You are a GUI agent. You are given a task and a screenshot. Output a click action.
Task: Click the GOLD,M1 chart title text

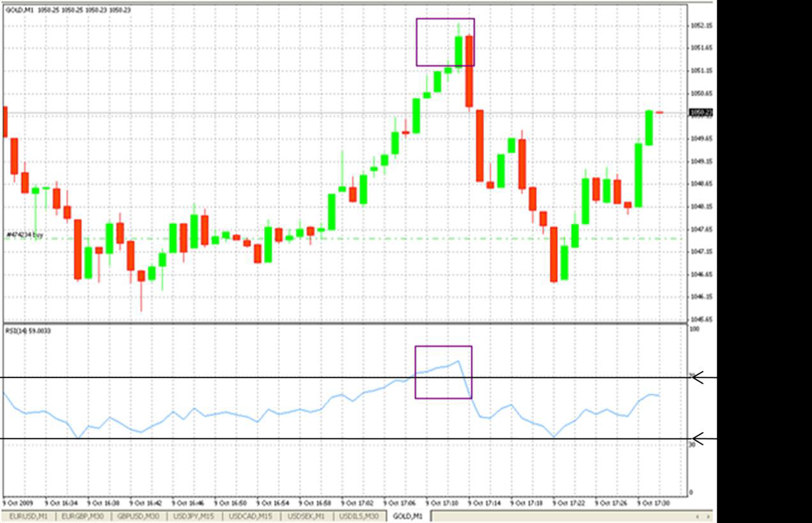(x=20, y=10)
